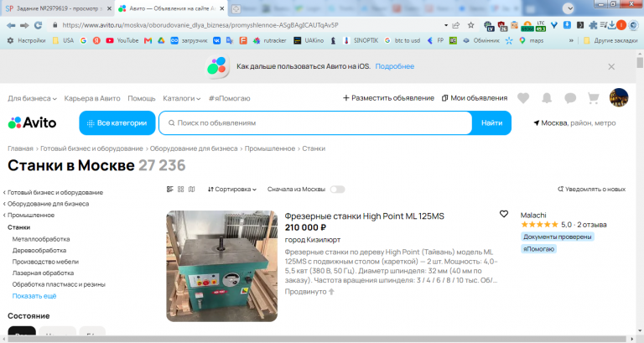The height and width of the screenshot is (343, 644).
Task: Bookmark this page with the star icon
Action: [x=470, y=25]
